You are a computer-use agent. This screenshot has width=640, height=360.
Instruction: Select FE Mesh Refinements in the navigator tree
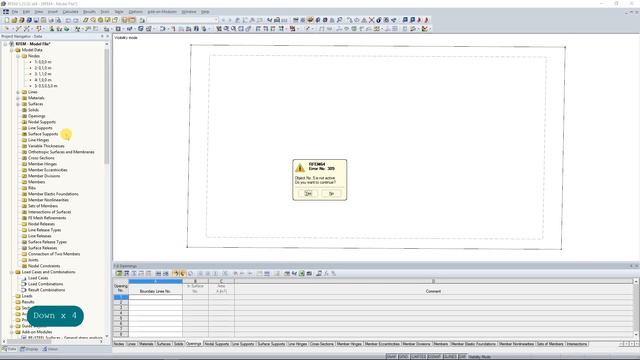tap(47, 218)
